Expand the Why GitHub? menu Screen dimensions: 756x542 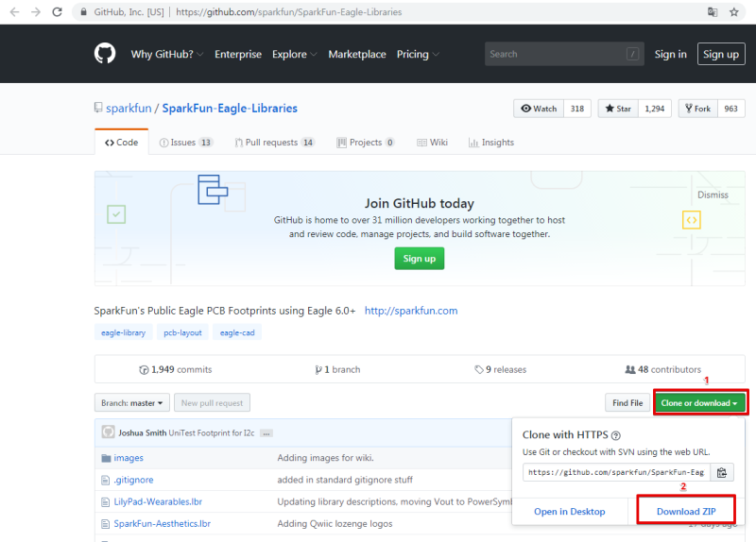tap(167, 54)
